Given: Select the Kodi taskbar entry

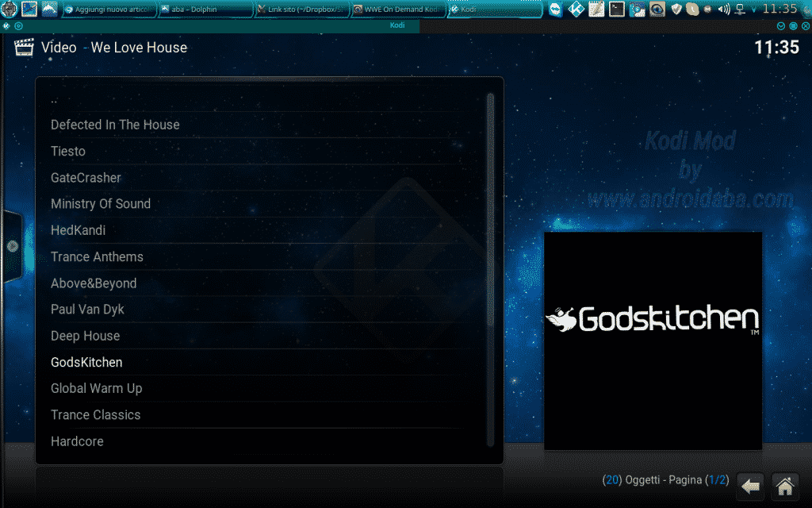Looking at the screenshot, I should (x=495, y=10).
